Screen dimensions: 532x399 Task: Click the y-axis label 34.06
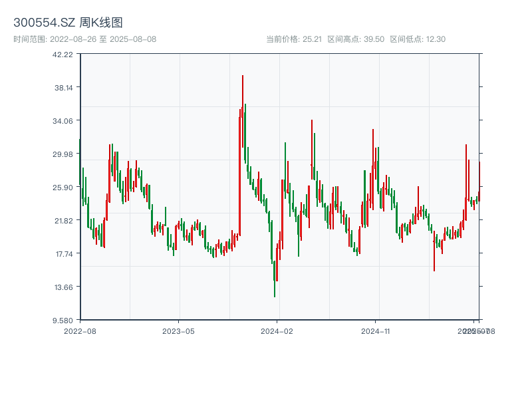[x=63, y=121]
